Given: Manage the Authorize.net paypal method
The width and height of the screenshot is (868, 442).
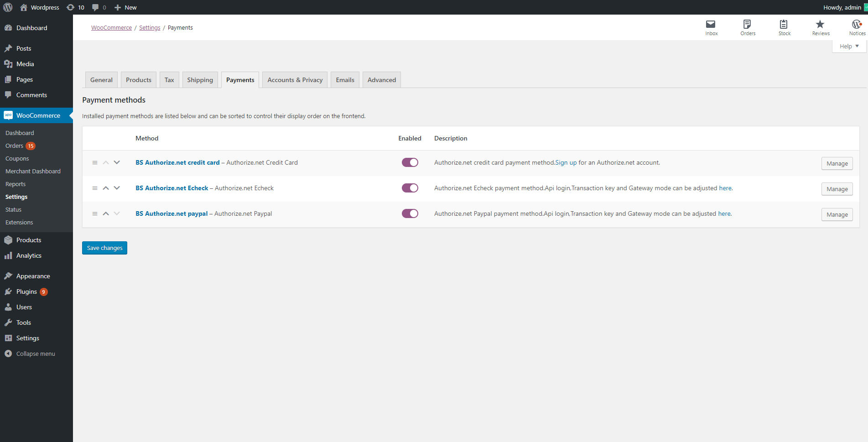Looking at the screenshot, I should (837, 214).
